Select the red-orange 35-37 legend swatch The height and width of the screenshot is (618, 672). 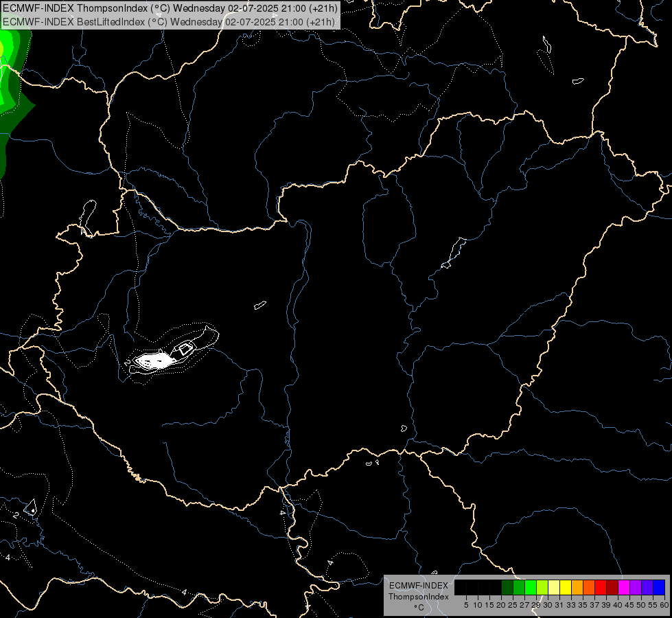coord(589,587)
